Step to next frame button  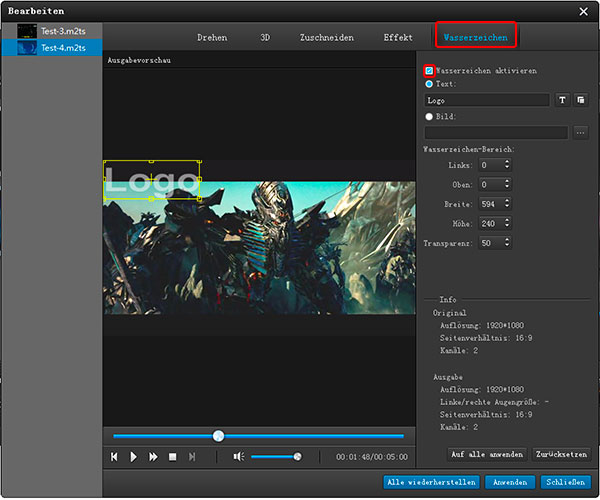[192, 457]
